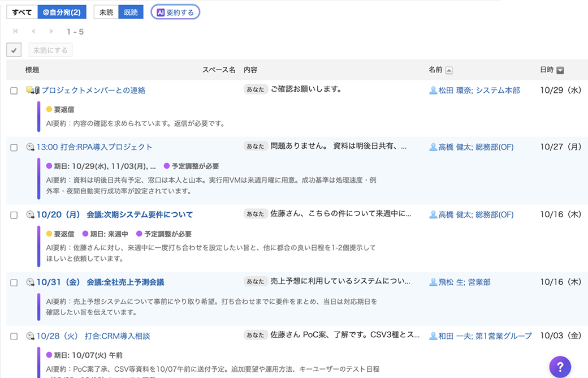Sort by 名前 column using arrow
The width and height of the screenshot is (588, 378).
[x=449, y=70]
